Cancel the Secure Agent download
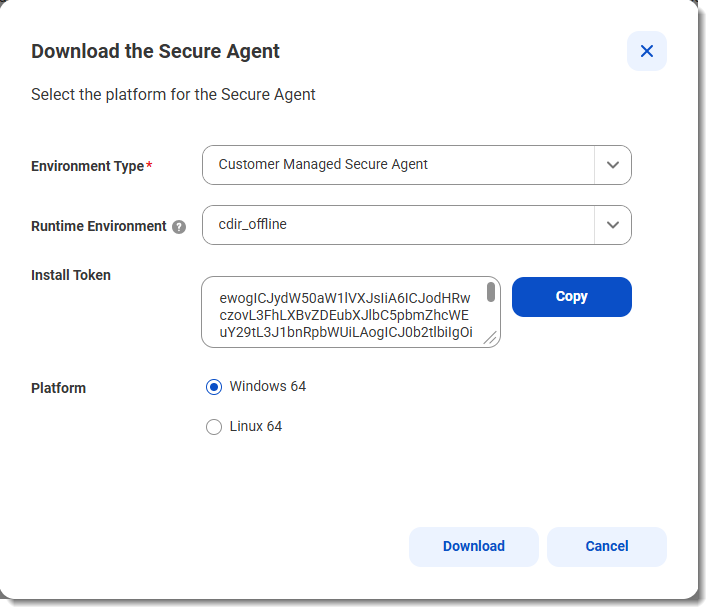This screenshot has width=706, height=607. [x=606, y=547]
